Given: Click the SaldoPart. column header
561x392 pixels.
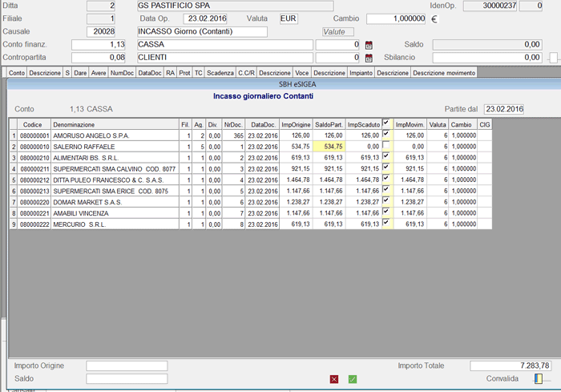Looking at the screenshot, I should [329, 124].
